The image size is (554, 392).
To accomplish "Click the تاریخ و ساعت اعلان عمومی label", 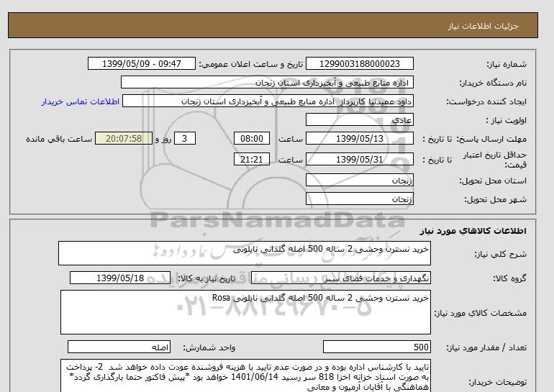I will pyautogui.click(x=251, y=64).
